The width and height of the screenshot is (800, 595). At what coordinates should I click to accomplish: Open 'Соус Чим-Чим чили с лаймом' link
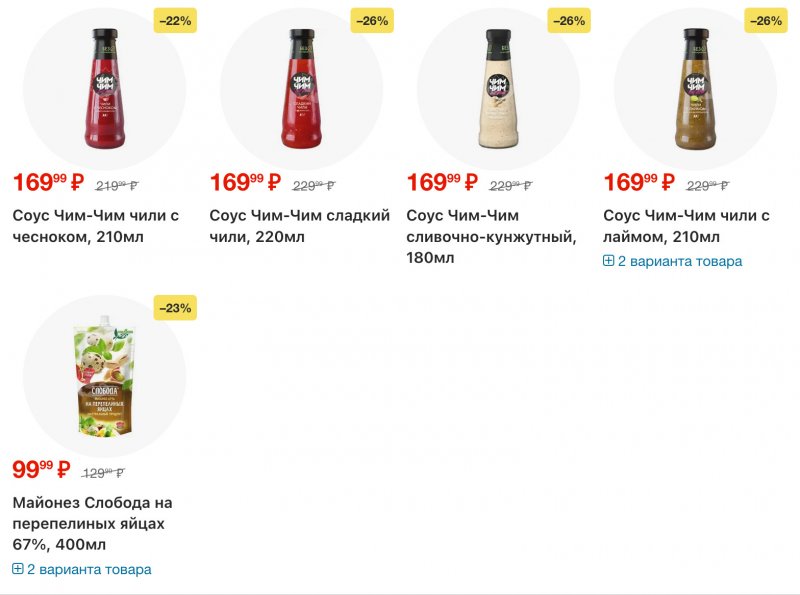click(x=686, y=226)
